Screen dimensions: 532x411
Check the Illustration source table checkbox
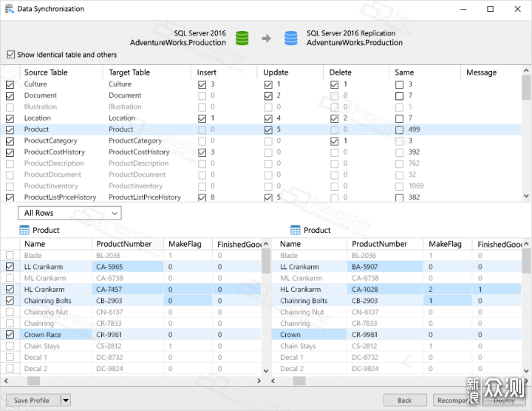click(10, 107)
